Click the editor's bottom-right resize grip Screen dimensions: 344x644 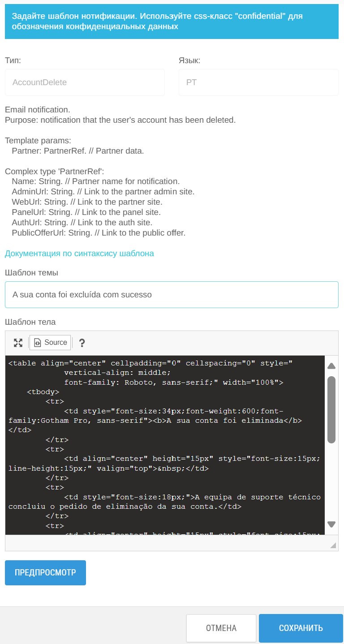[x=333, y=545]
